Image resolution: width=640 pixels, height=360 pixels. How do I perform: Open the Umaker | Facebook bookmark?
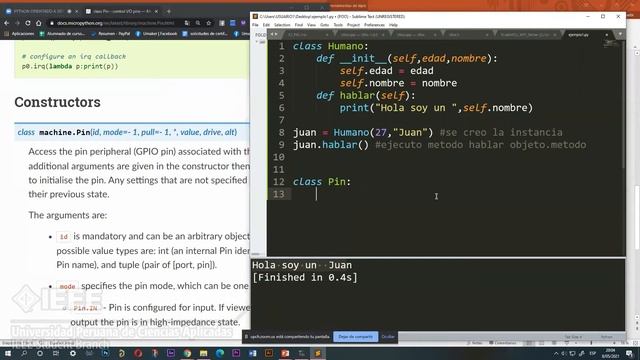point(156,34)
